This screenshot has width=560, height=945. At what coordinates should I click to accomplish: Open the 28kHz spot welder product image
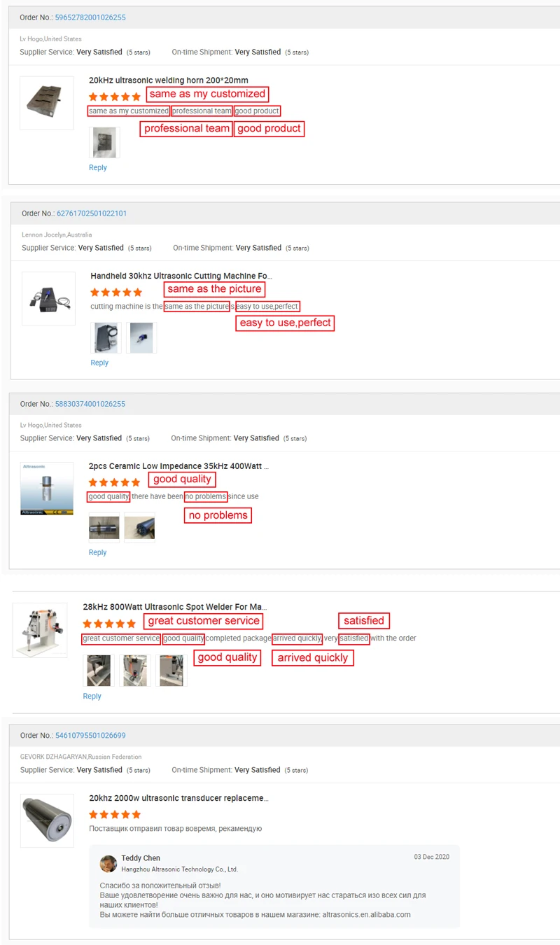(x=40, y=630)
